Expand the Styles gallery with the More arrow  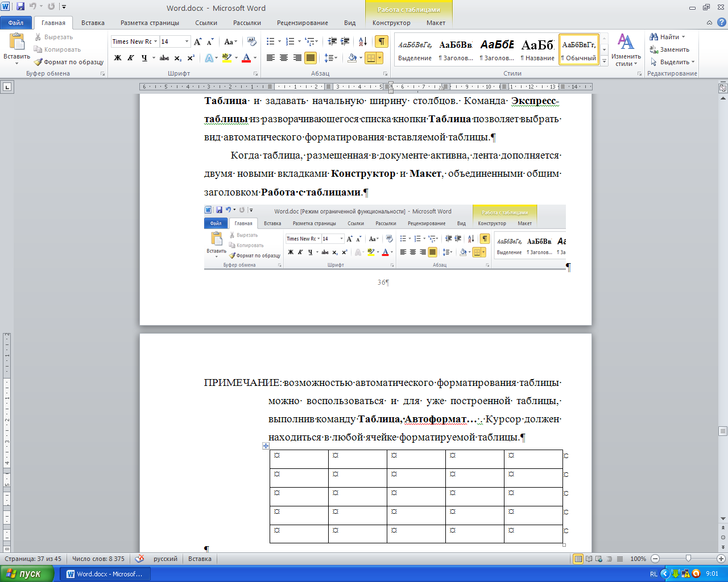point(604,62)
